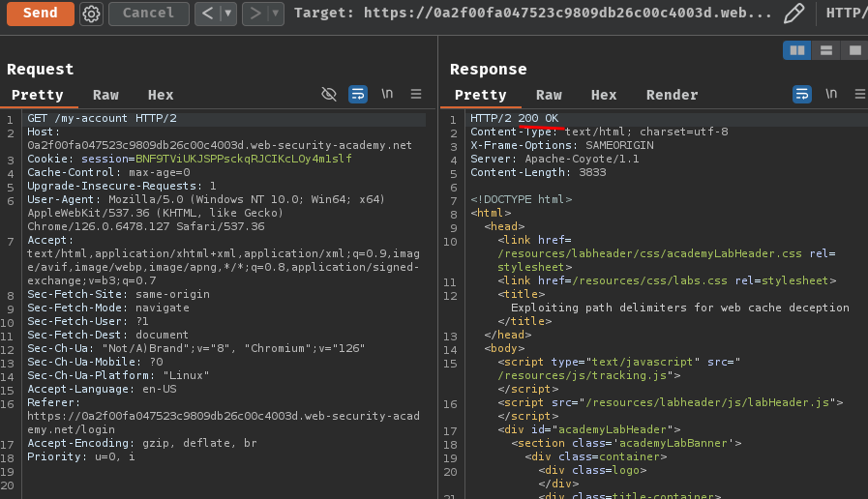Screen dimensions: 868x499
Task: Go back to previous request arrow
Action: pos(208,14)
